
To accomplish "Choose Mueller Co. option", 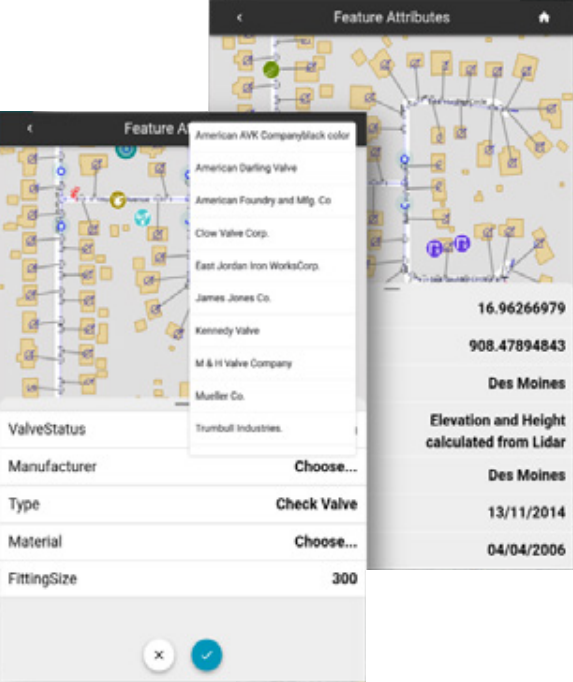I will click(x=272, y=396).
